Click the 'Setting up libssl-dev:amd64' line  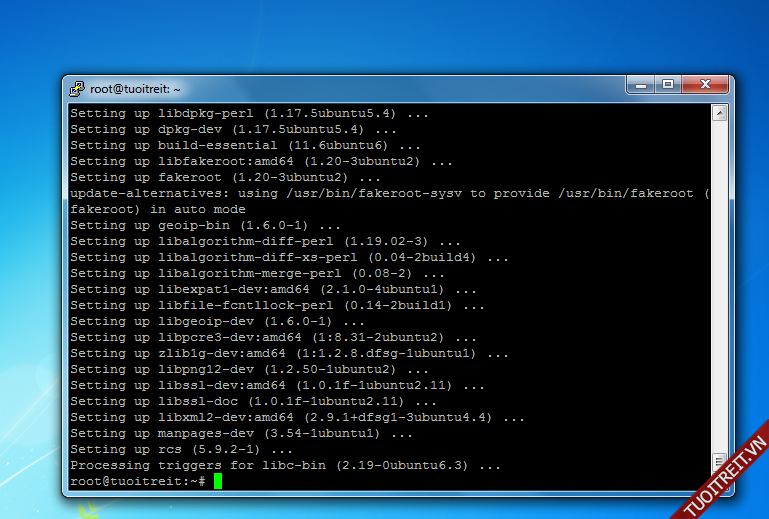pos(277,385)
